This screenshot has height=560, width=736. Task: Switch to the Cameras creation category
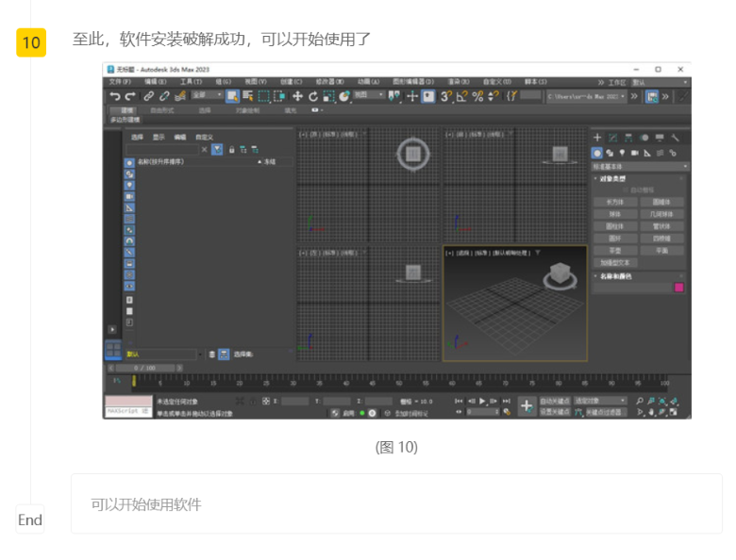tap(634, 152)
